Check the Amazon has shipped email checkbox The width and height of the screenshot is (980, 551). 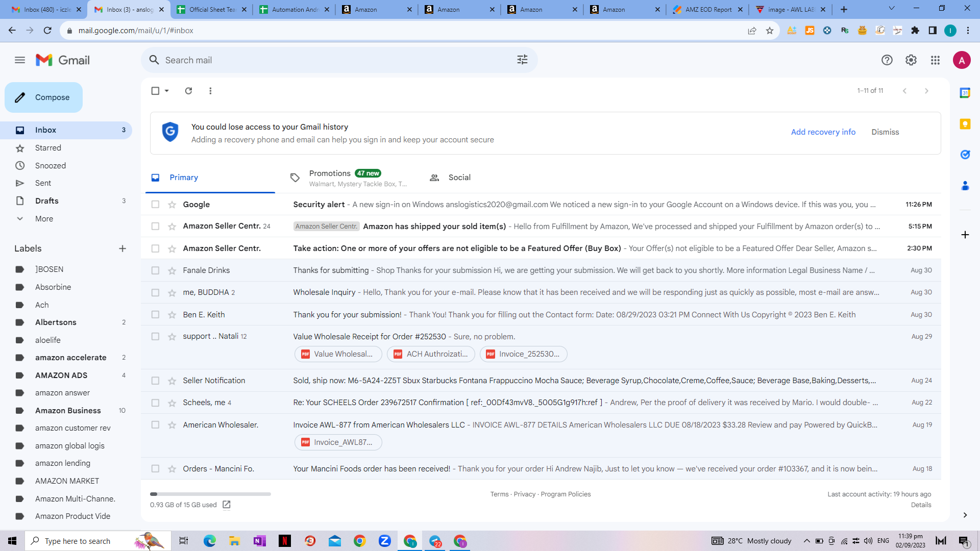[x=155, y=227]
